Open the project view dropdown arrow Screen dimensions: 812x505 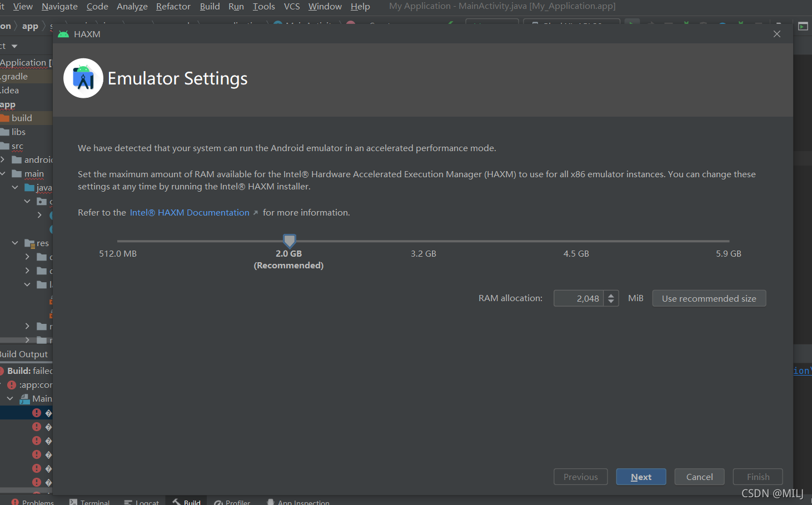[14, 46]
